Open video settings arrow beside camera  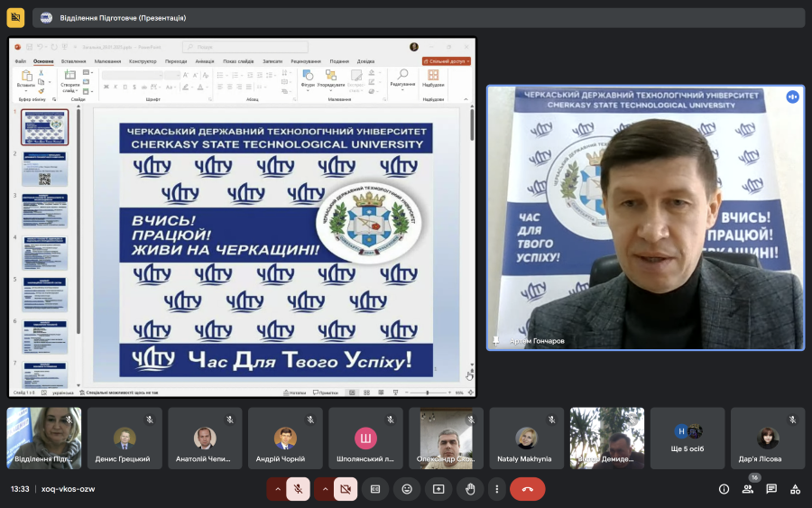pos(324,489)
